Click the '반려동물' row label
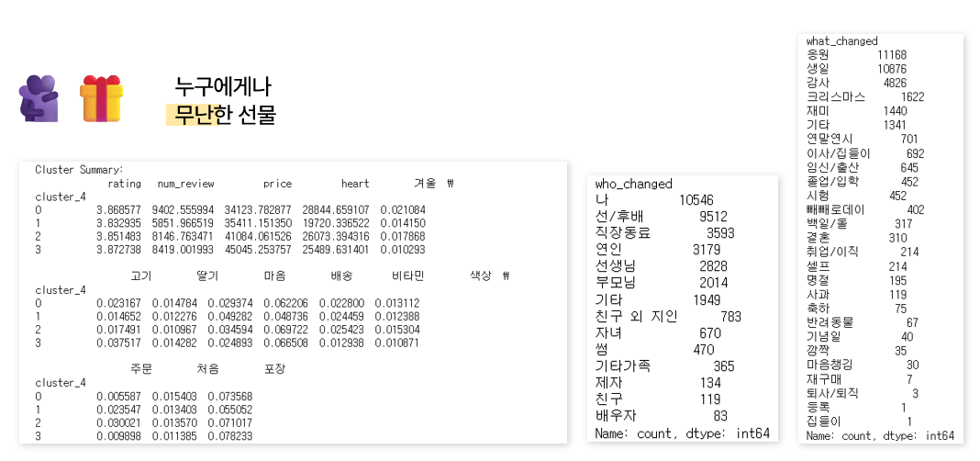 [x=830, y=322]
